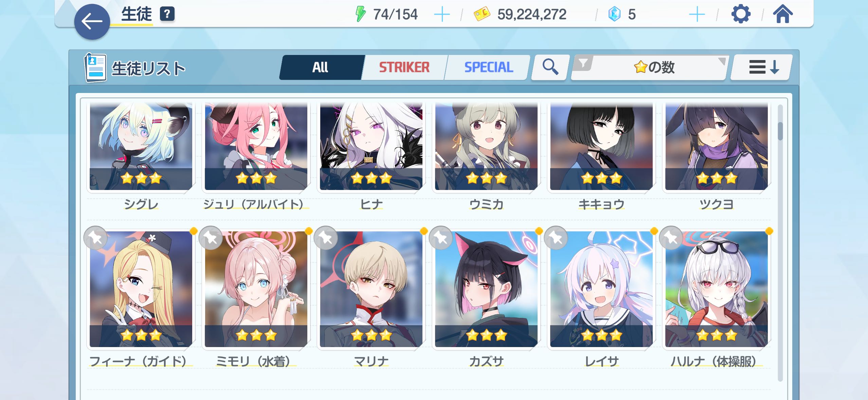Viewport: 868px width, 400px height.
Task: Add energy with the plus icon
Action: (x=442, y=15)
